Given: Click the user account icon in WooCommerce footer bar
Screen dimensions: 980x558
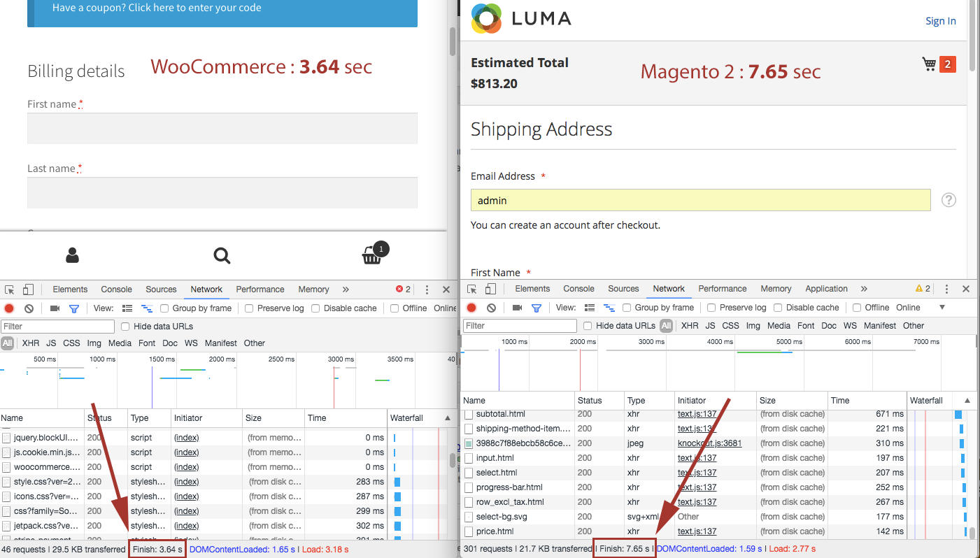Looking at the screenshot, I should pyautogui.click(x=72, y=256).
